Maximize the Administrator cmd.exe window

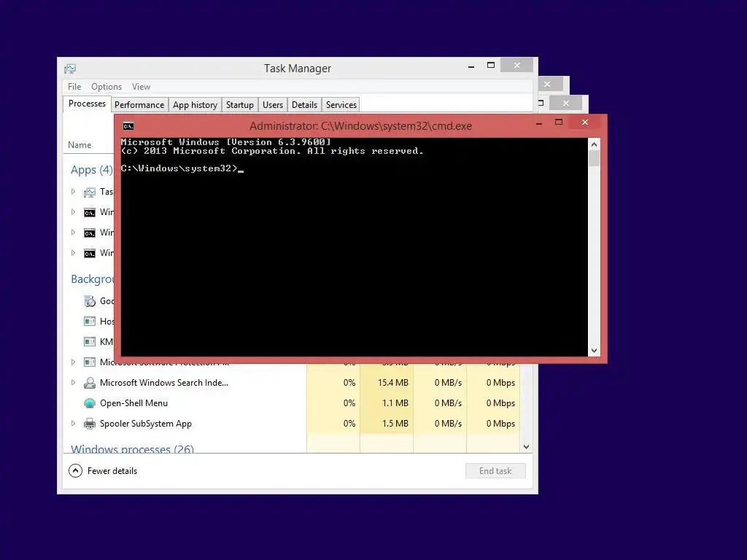(x=559, y=122)
